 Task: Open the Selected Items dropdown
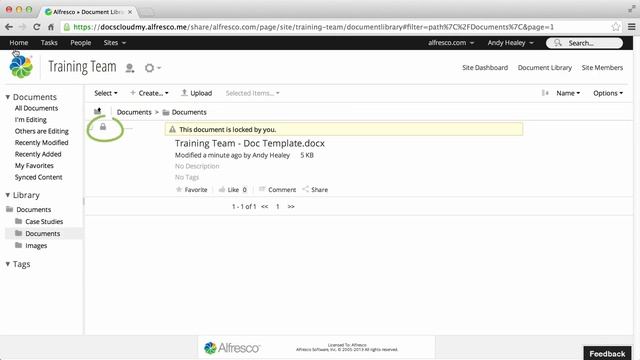(x=252, y=93)
